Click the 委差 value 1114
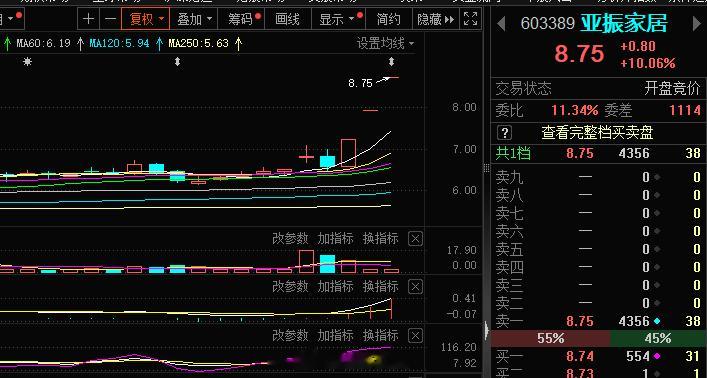Viewport: 707px width, 378px height. [x=684, y=110]
